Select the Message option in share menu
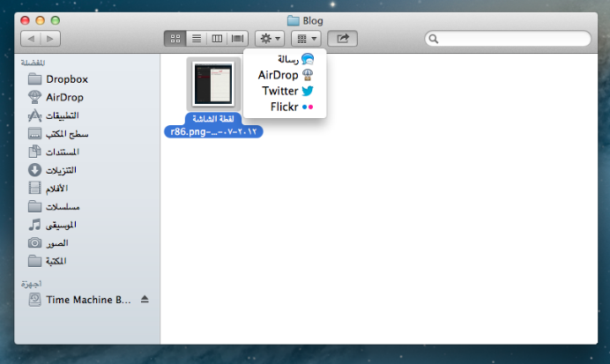The height and width of the screenshot is (364, 610). point(291,59)
